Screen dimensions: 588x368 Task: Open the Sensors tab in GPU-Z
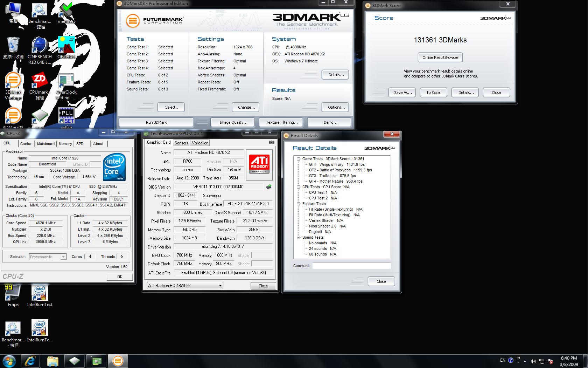coord(181,143)
